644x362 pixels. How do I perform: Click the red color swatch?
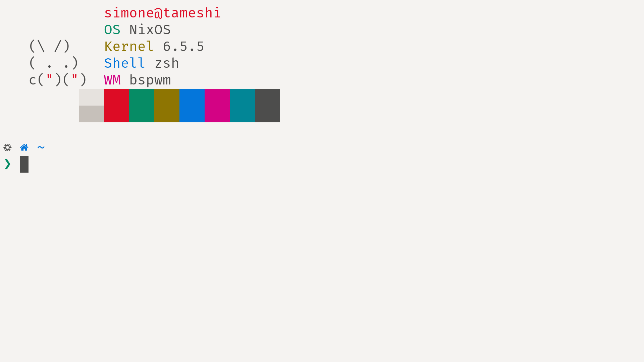pyautogui.click(x=116, y=105)
